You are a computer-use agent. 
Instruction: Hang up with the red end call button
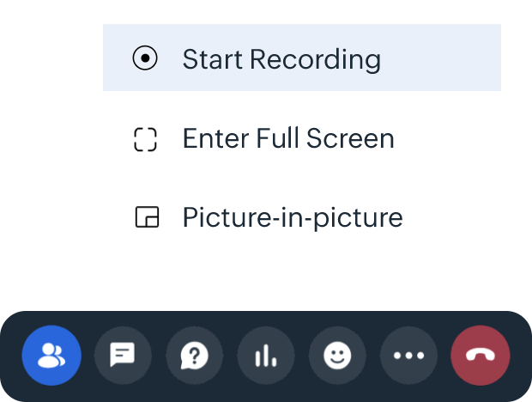481,354
